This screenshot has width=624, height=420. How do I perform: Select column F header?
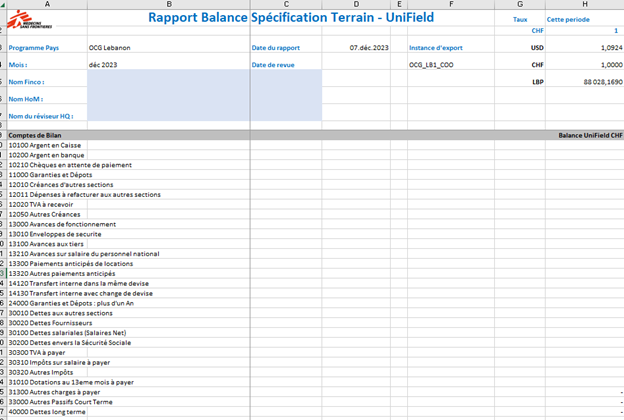[x=451, y=5]
